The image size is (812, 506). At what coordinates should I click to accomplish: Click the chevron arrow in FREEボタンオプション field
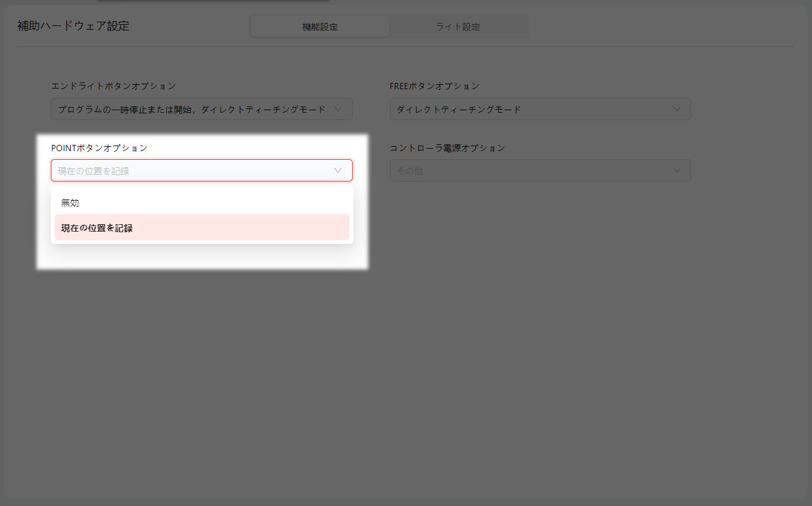[x=677, y=109]
